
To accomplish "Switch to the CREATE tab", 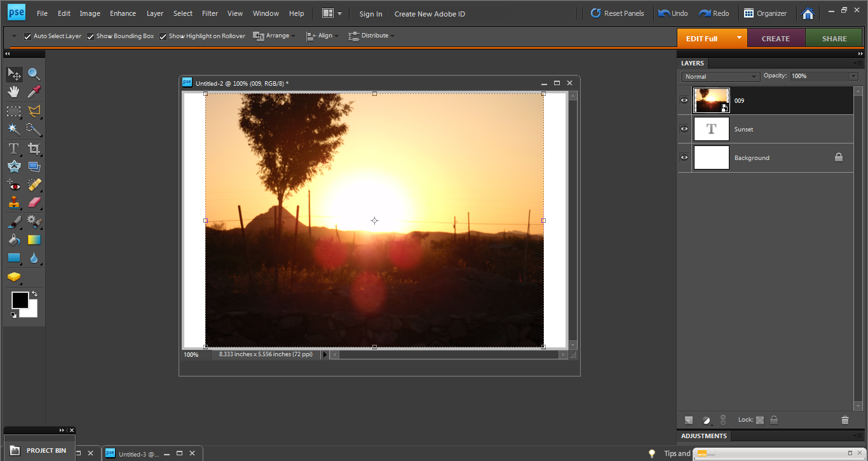I will click(776, 38).
